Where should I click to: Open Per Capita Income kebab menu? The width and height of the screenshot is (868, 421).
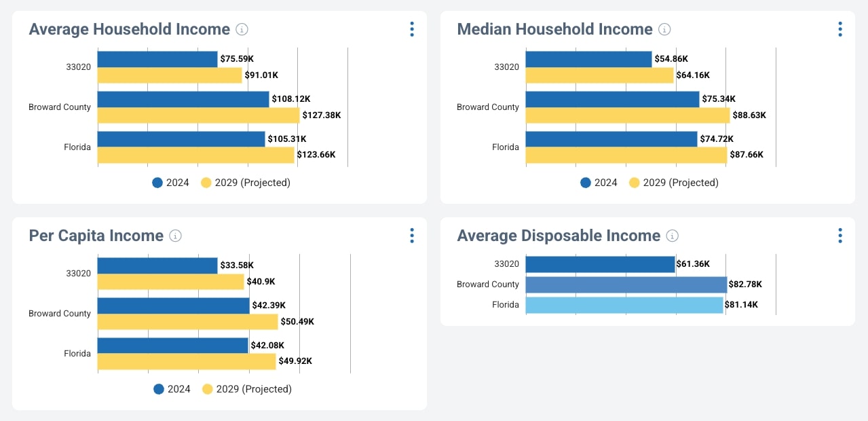(x=412, y=236)
